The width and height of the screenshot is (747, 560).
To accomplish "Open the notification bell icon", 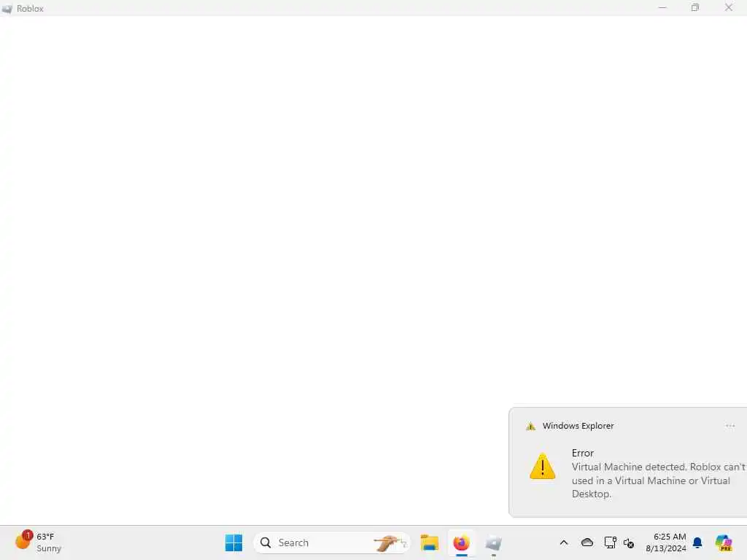I will click(x=697, y=542).
